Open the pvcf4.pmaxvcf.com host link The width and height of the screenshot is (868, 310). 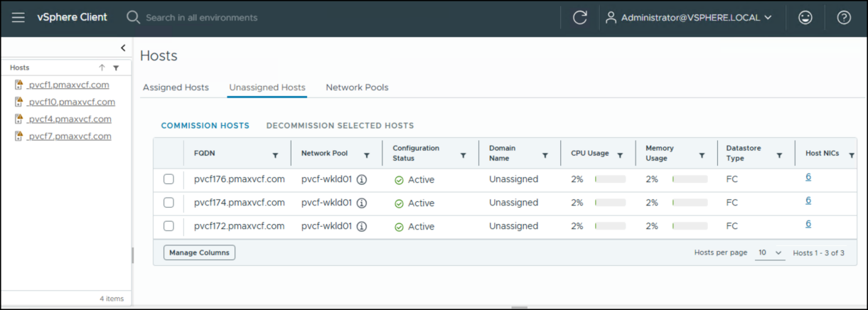pos(70,119)
